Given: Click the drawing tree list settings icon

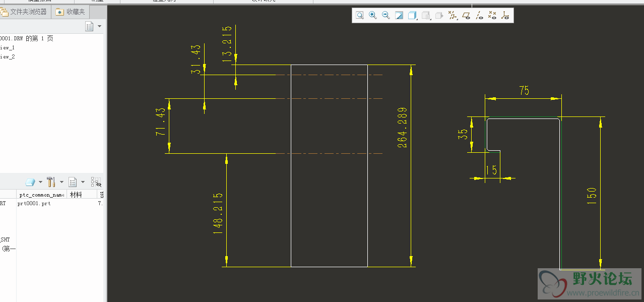Looking at the screenshot, I should point(90,26).
